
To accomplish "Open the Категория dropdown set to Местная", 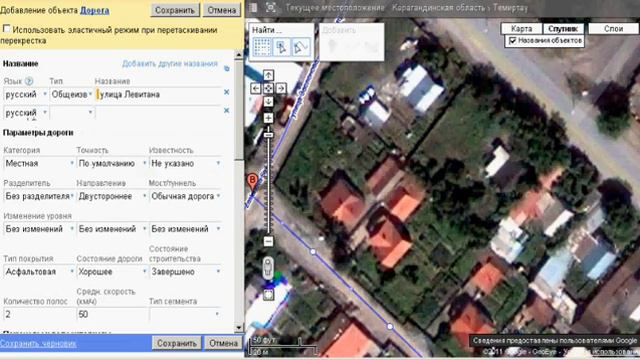I will [x=39, y=163].
